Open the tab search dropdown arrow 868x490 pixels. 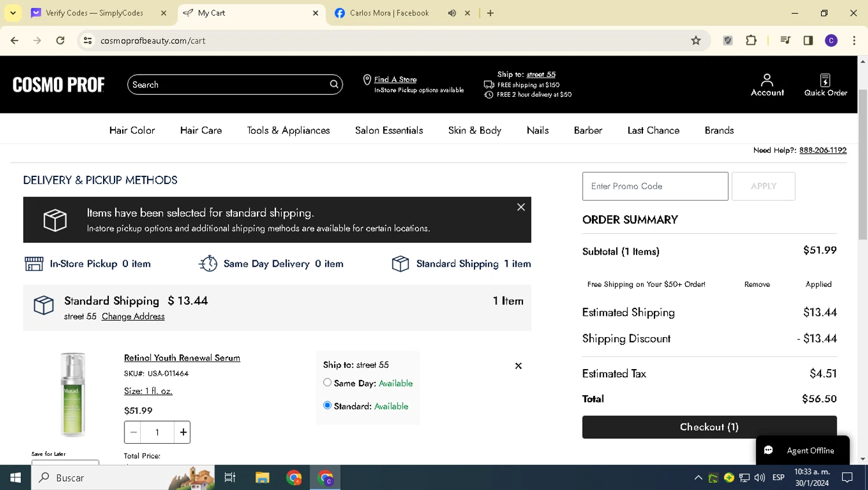[x=13, y=13]
